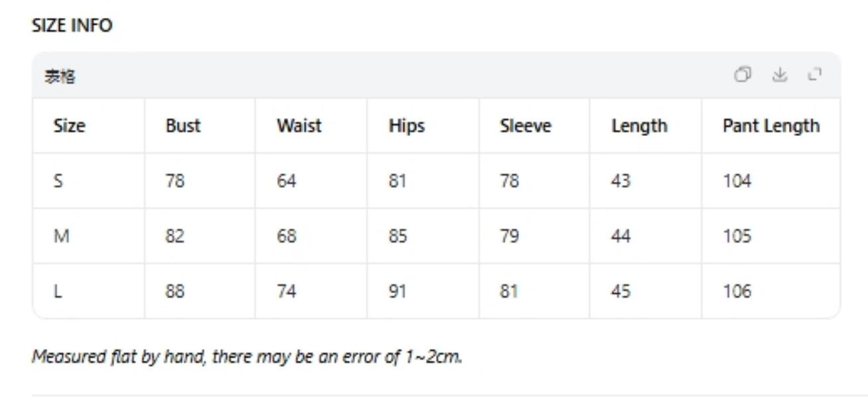Click the copy table icon
Image resolution: width=868 pixels, height=398 pixels.
coord(743,75)
